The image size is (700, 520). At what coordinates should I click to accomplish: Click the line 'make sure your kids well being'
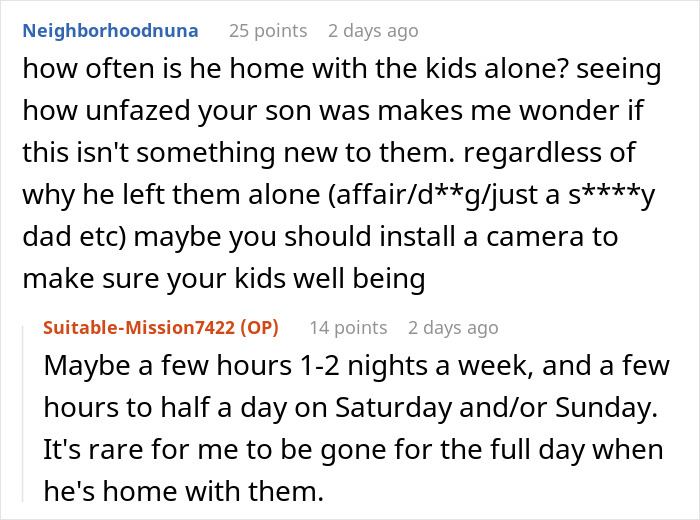pyautogui.click(x=224, y=279)
